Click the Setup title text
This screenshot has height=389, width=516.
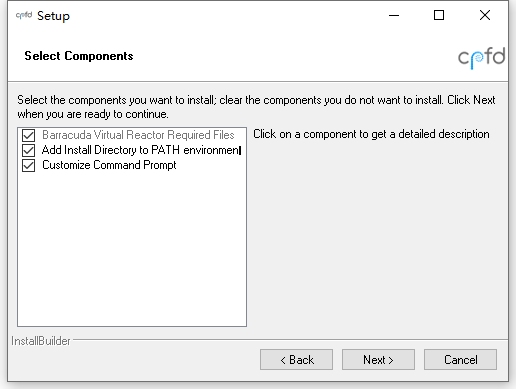[x=53, y=16]
